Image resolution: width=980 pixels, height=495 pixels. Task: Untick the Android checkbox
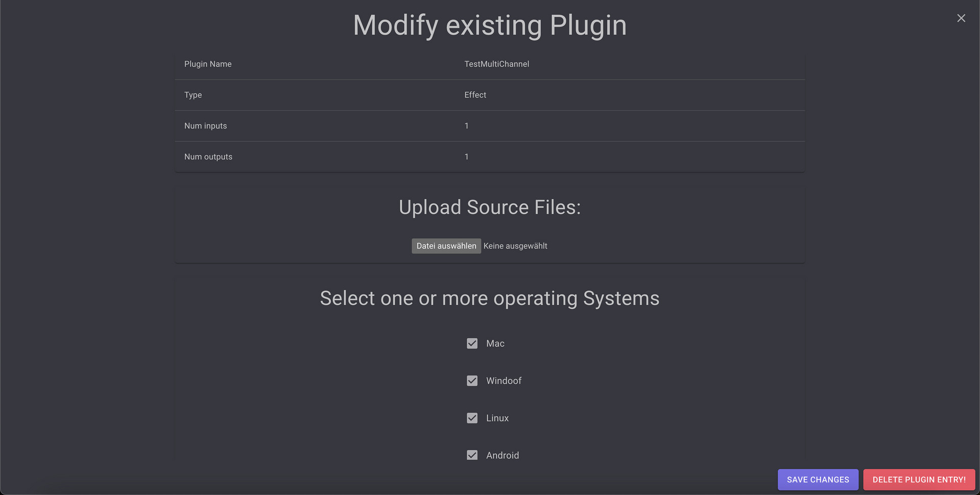tap(472, 455)
